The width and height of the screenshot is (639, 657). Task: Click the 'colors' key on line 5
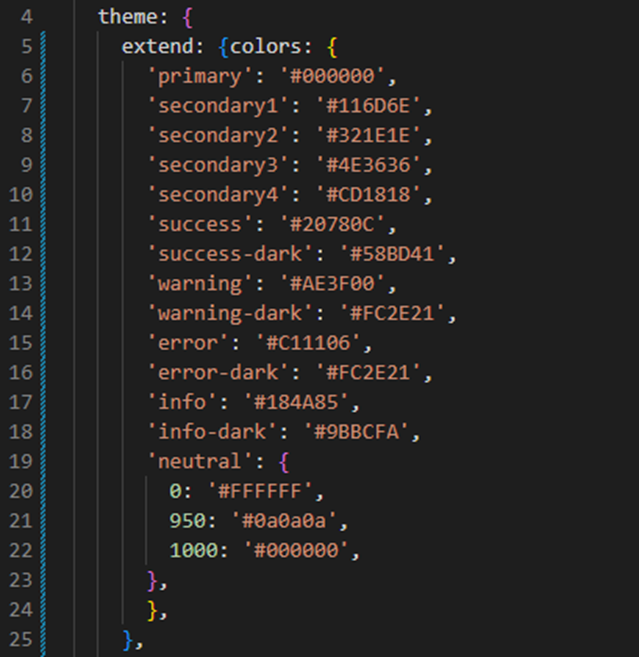pos(266,47)
